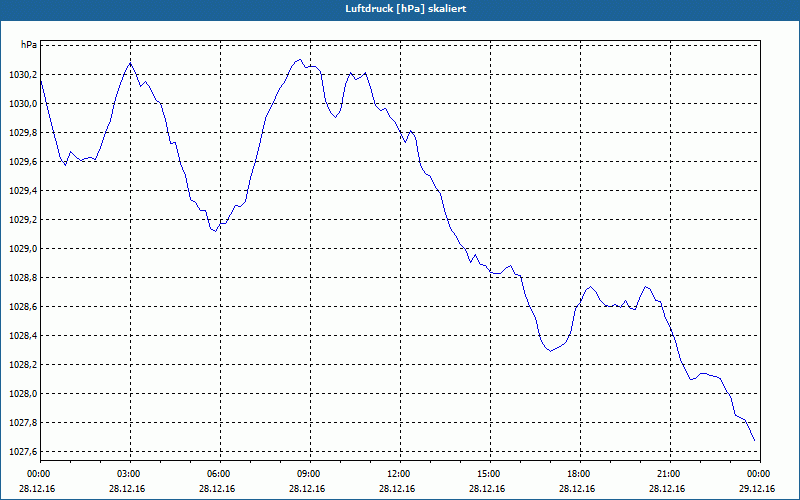
Task: Click the 18:00 time label
Action: coord(580,474)
